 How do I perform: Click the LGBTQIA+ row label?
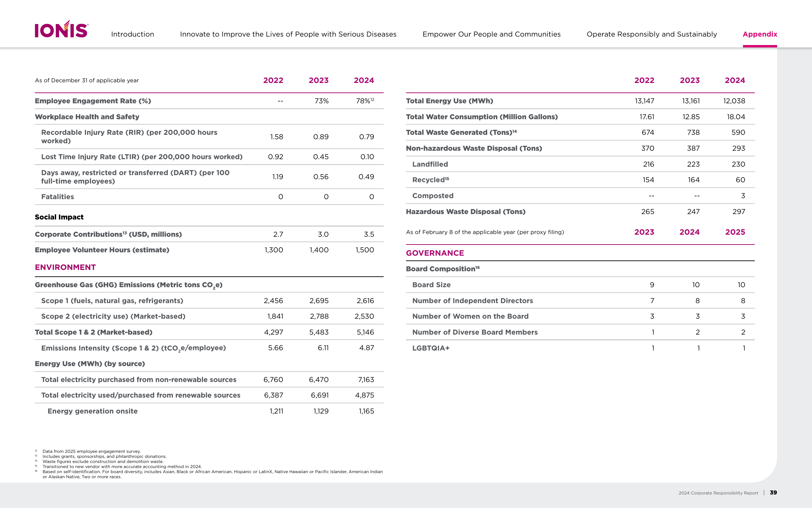pyautogui.click(x=431, y=348)
